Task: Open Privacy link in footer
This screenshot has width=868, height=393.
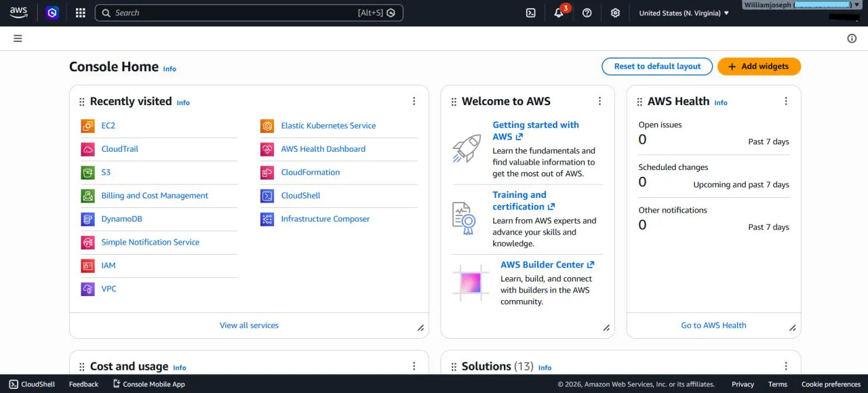Action: point(743,384)
